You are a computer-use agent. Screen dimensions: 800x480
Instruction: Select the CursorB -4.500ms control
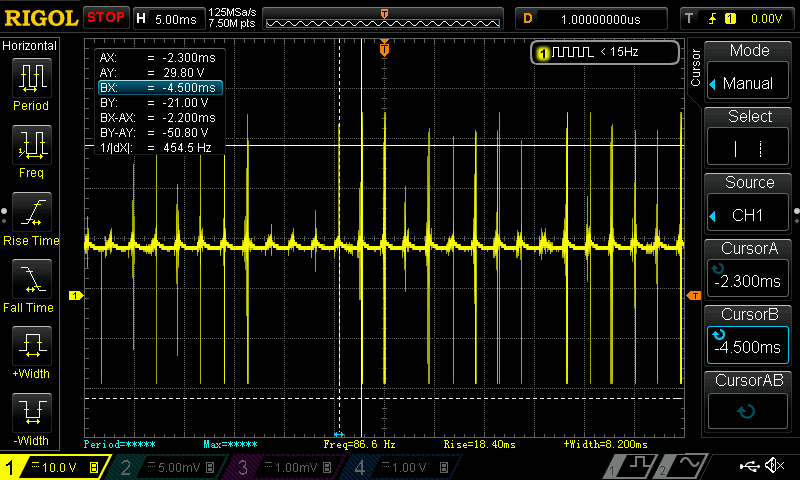coord(747,347)
